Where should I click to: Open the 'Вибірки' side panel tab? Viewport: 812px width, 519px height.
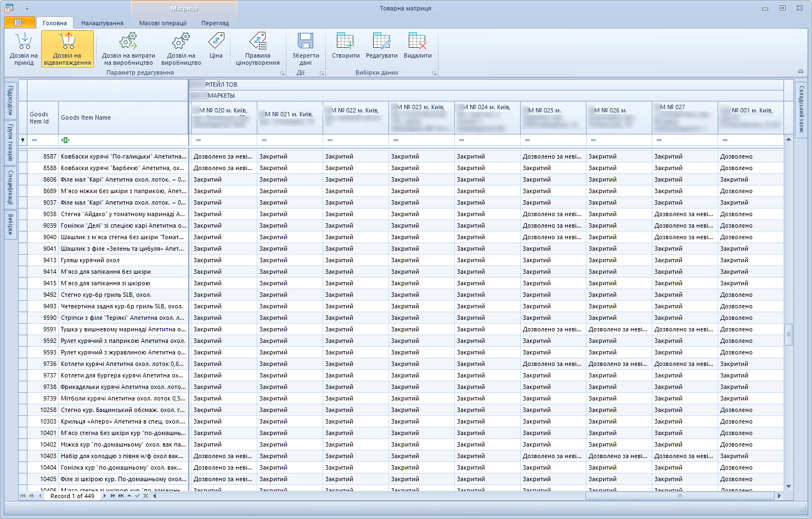pyautogui.click(x=10, y=224)
